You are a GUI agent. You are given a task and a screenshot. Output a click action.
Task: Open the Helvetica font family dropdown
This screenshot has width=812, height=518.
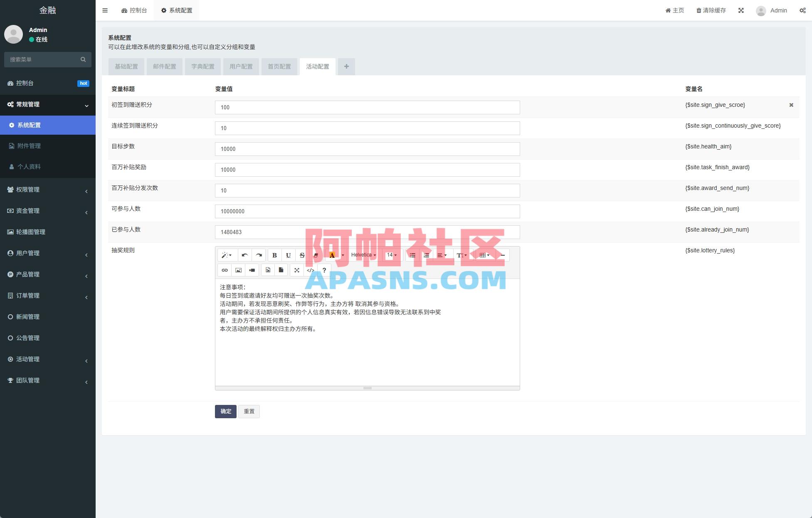pyautogui.click(x=363, y=255)
